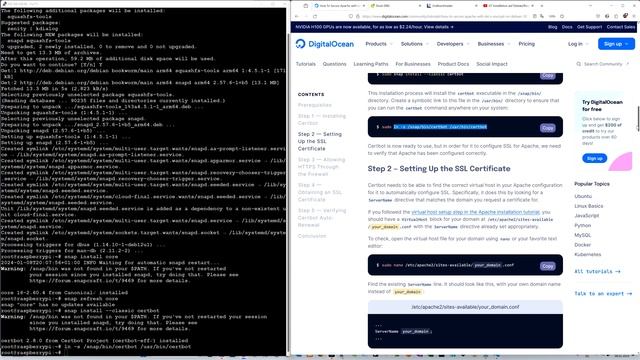This screenshot has width=640, height=360.
Task: Open the Docker popular topic
Action: 582,245
